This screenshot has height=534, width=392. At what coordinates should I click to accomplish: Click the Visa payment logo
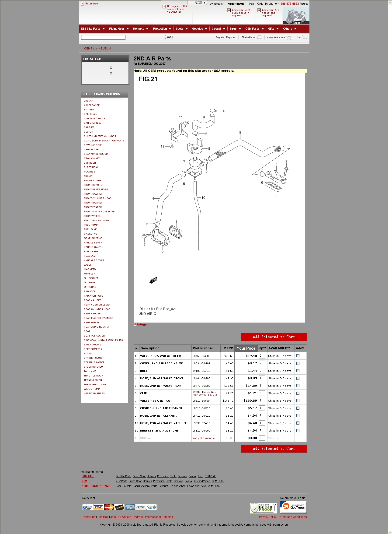pos(98,507)
